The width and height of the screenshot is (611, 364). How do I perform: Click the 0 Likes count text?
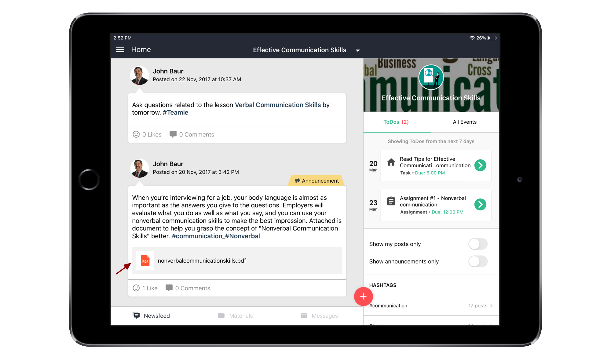[152, 134]
